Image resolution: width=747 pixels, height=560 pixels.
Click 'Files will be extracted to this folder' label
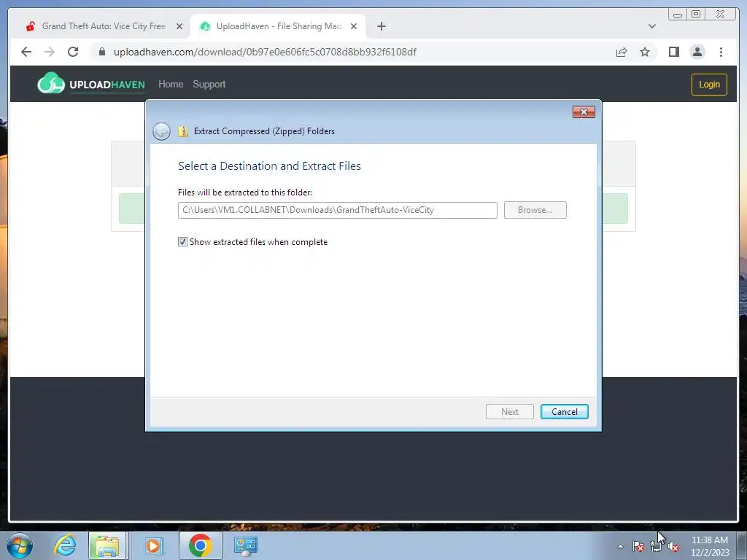pos(245,192)
